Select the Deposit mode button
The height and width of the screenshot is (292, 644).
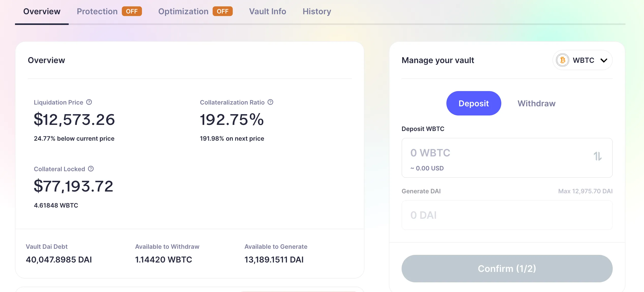[474, 103]
